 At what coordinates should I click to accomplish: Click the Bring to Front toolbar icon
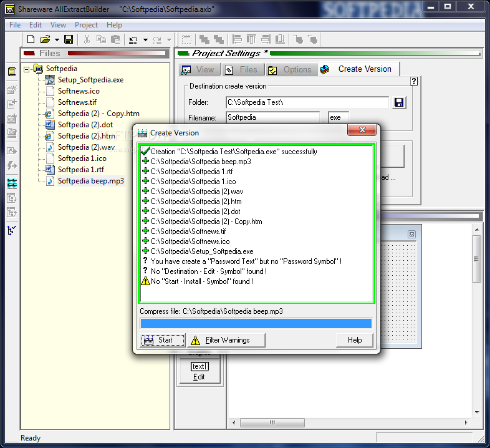coord(204,39)
